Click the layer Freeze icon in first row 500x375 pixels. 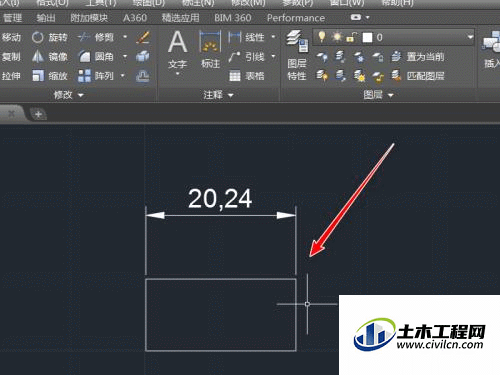tap(359, 57)
